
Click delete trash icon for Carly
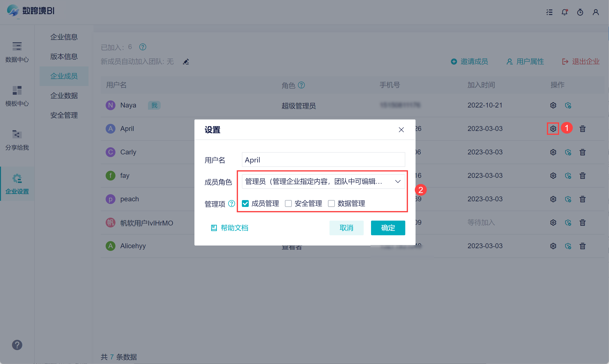[x=583, y=152]
